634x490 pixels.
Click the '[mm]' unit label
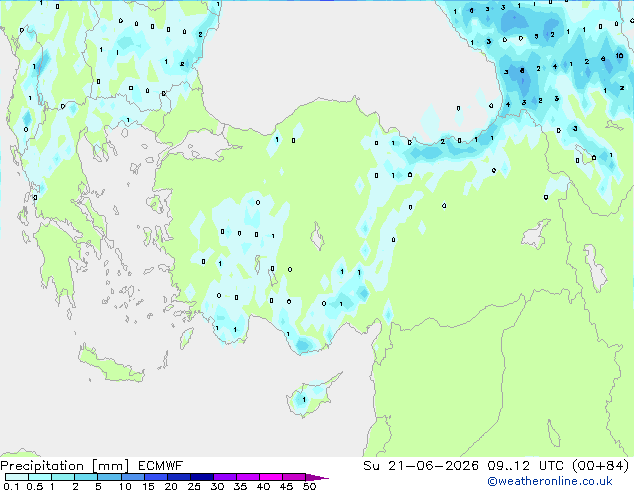coord(110,466)
